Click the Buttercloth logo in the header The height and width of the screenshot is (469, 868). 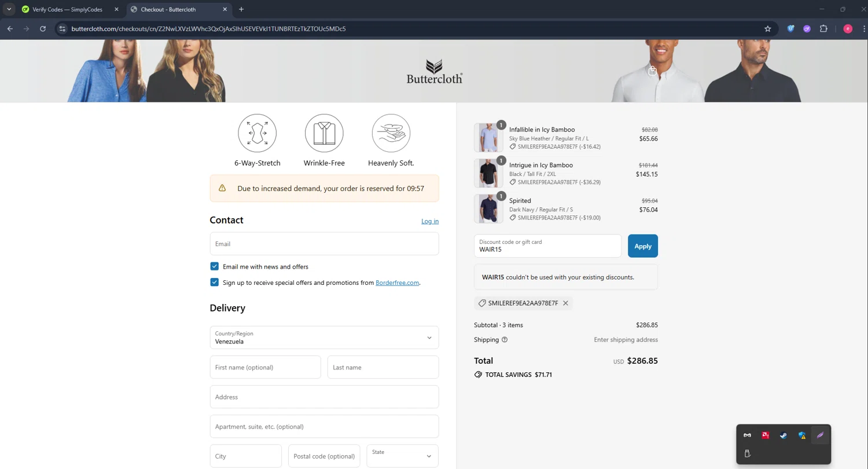(x=435, y=71)
